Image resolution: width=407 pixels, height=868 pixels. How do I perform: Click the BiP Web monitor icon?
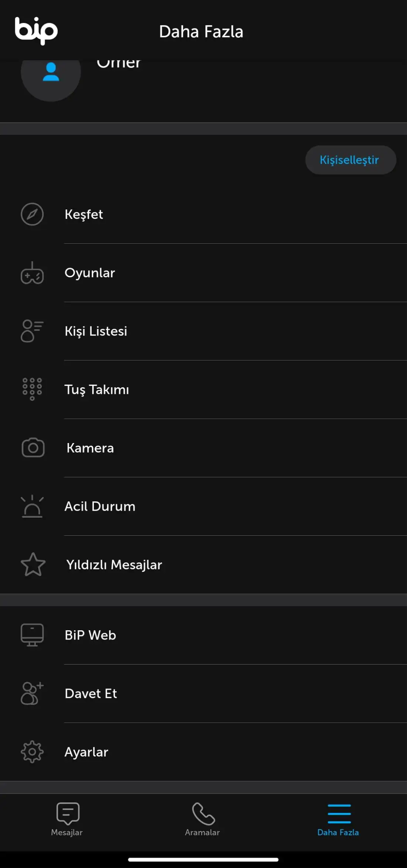tap(32, 635)
